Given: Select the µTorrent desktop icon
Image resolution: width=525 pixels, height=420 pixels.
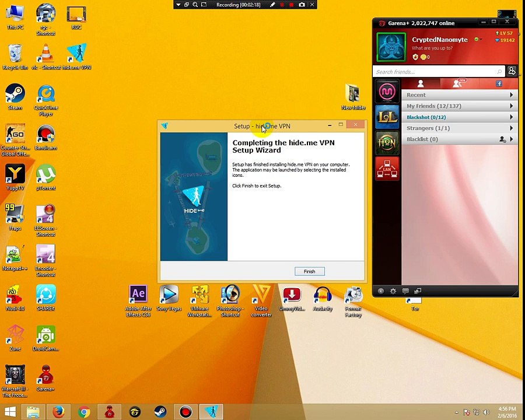Looking at the screenshot, I should 46,177.
